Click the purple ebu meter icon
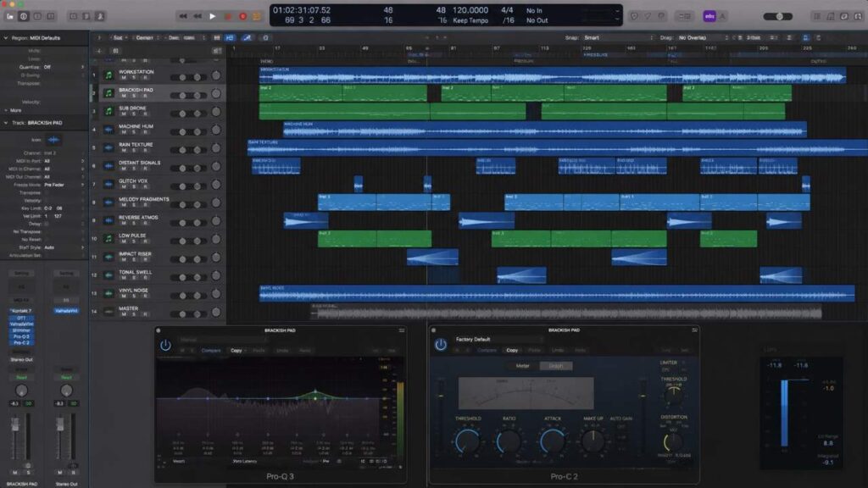This screenshot has height=488, width=868. (x=709, y=16)
